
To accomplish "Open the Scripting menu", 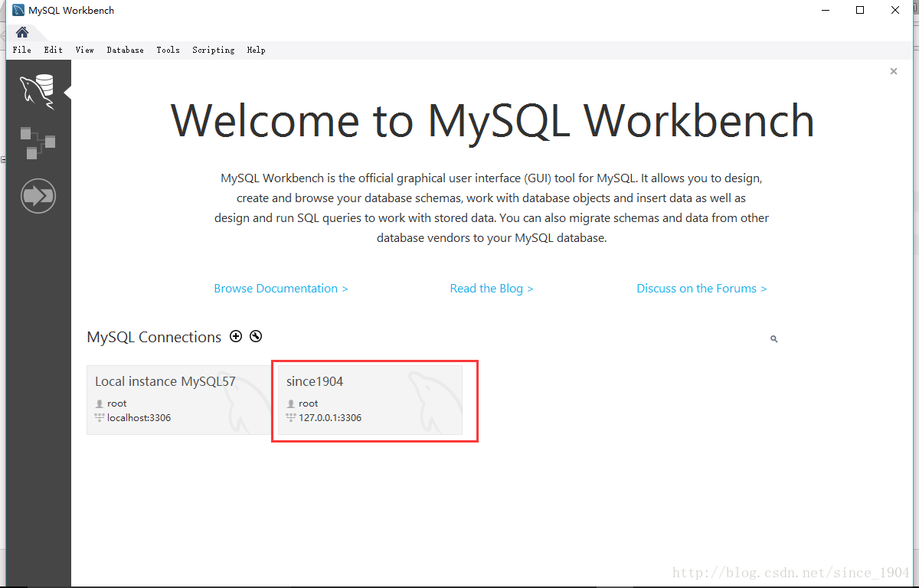I will coord(214,50).
